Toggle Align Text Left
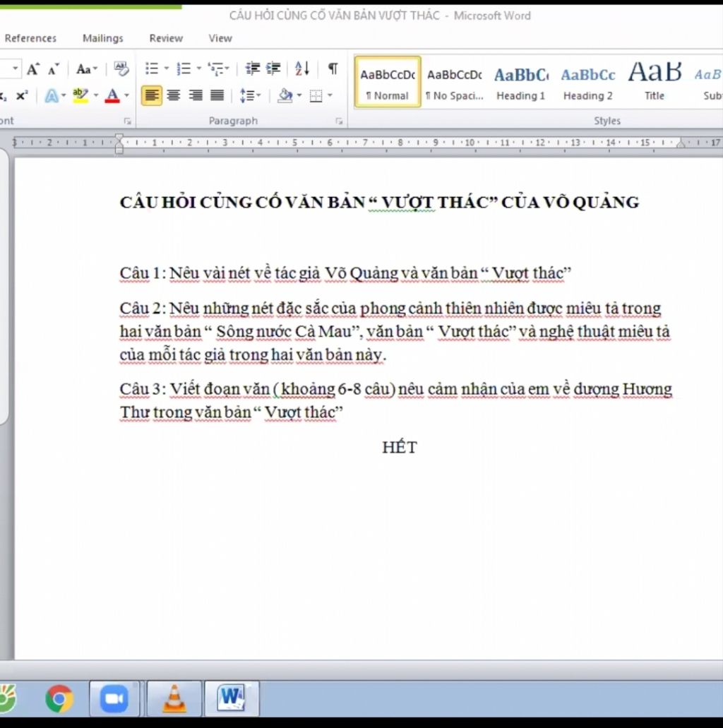Viewport: 723px width, 728px height. pos(151,95)
